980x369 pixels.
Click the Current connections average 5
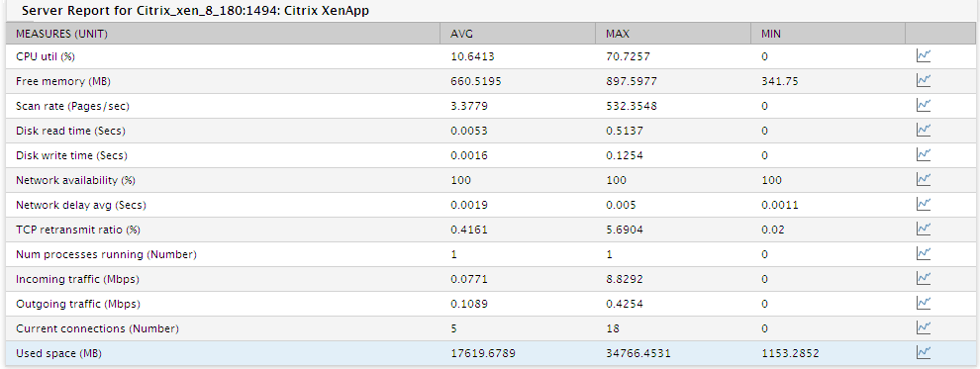pyautogui.click(x=453, y=328)
